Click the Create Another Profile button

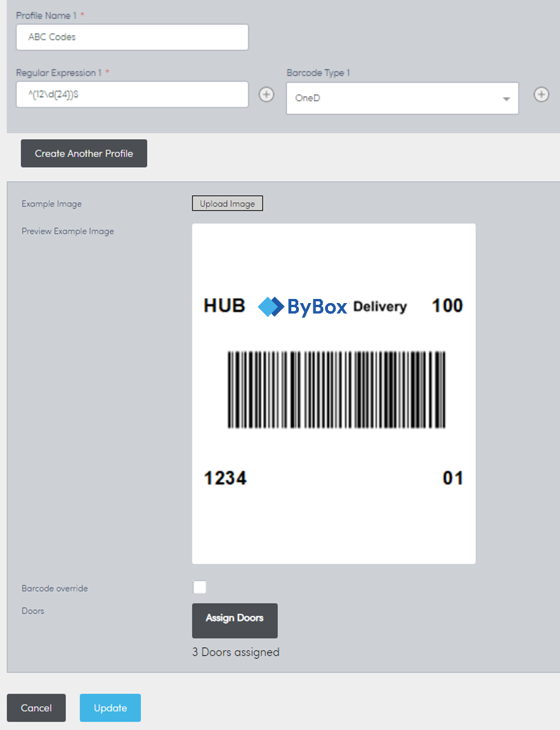pyautogui.click(x=84, y=154)
